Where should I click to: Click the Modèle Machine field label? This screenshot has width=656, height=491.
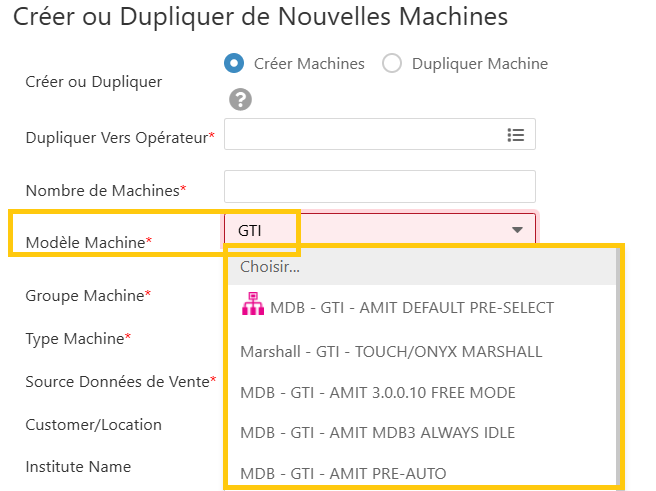pyautogui.click(x=89, y=243)
